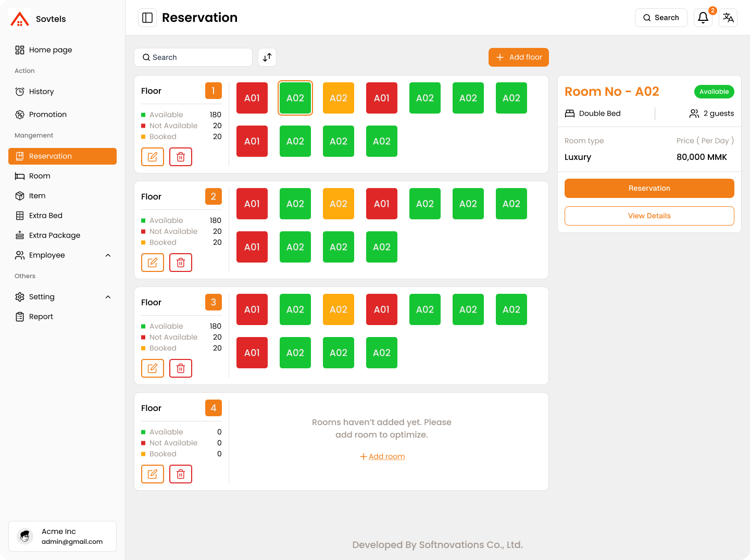Expand the Employee submenu chevron
This screenshot has height=560, width=750.
[108, 255]
